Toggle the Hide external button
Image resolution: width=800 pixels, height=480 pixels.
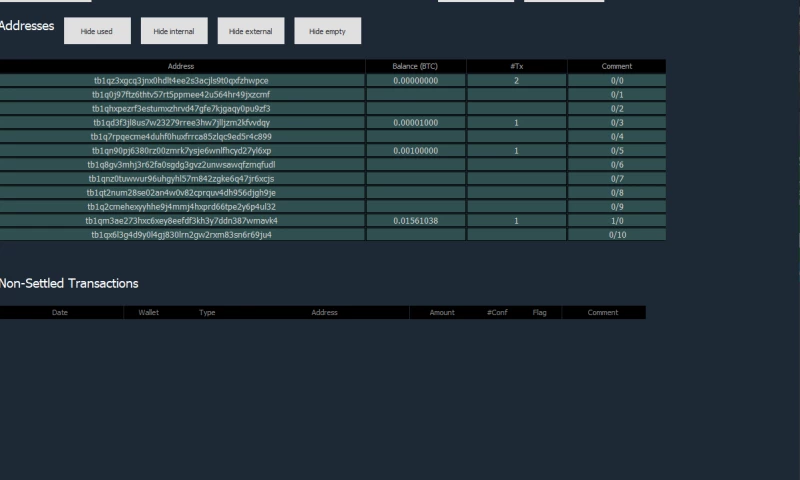251,31
